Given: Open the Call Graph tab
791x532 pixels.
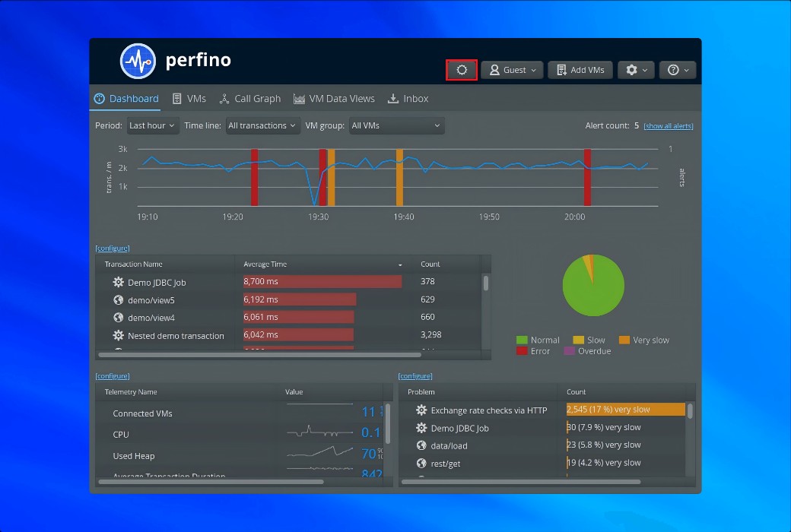Looking at the screenshot, I should pos(250,98).
